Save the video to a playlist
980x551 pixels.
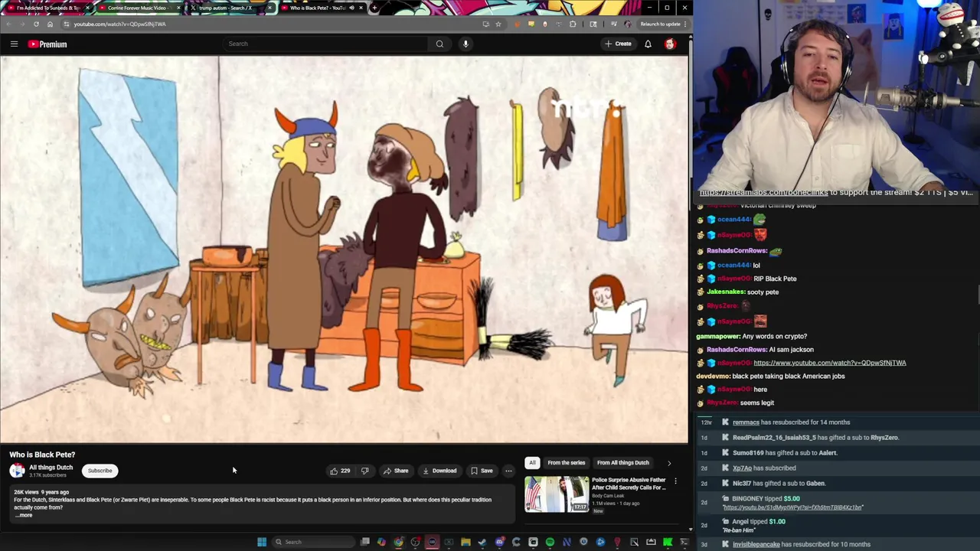tap(482, 471)
